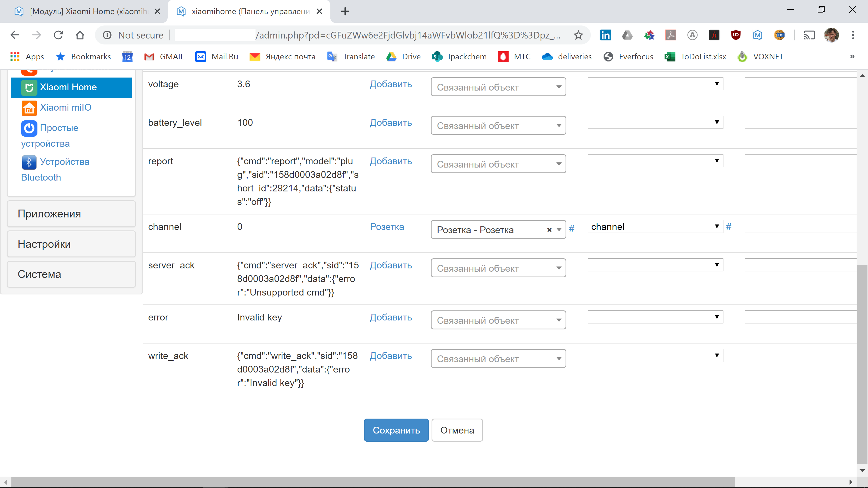The width and height of the screenshot is (868, 488).
Task: Click Добавить next to battery_level
Action: pyautogui.click(x=391, y=123)
